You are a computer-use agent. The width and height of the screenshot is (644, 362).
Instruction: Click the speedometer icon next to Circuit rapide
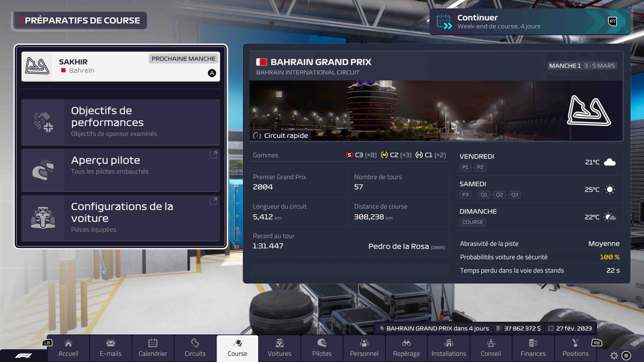(257, 136)
